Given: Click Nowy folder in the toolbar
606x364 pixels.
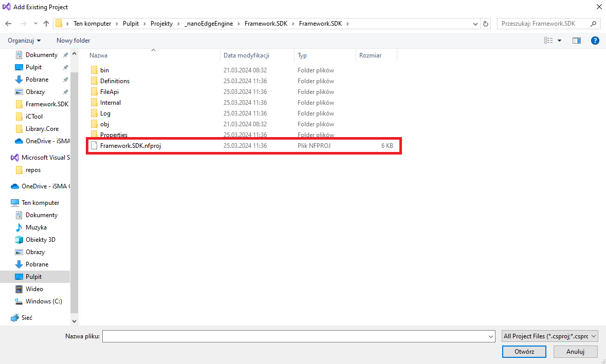Looking at the screenshot, I should 73,41.
